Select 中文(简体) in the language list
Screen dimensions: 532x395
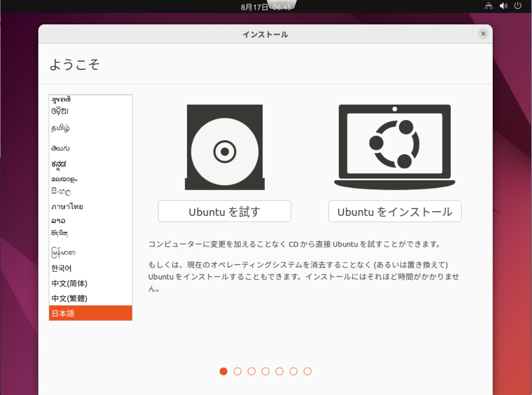(x=90, y=283)
